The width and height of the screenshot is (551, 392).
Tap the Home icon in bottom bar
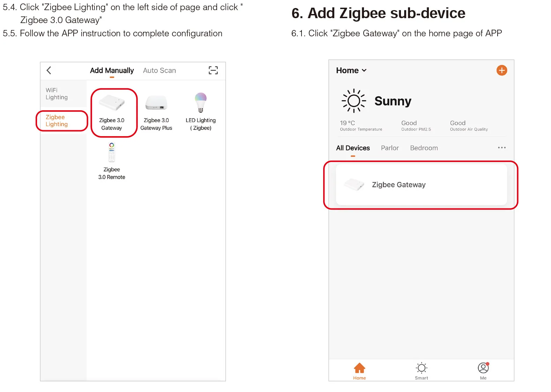click(359, 368)
